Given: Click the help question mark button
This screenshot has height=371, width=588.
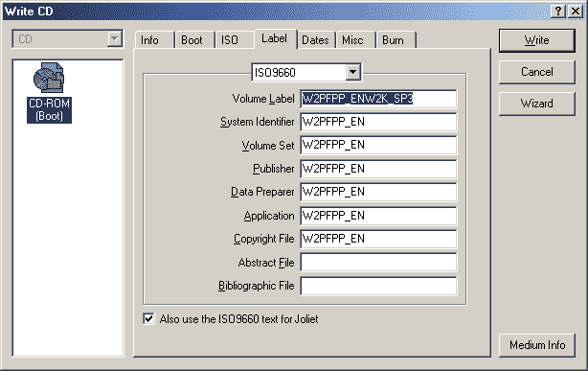Looking at the screenshot, I should click(x=558, y=12).
